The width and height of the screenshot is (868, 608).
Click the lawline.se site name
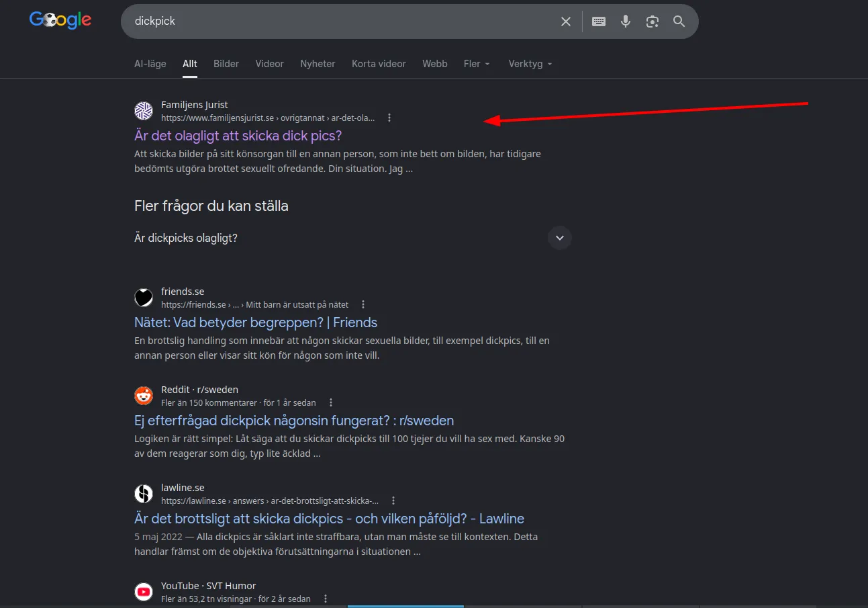click(x=183, y=488)
